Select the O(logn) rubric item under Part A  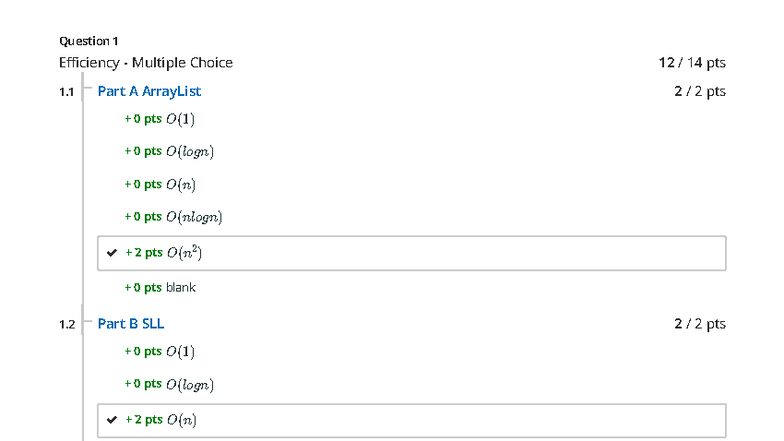pyautogui.click(x=169, y=151)
